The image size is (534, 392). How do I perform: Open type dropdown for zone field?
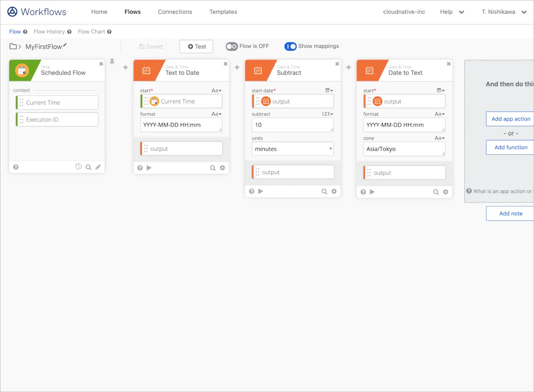coord(440,138)
